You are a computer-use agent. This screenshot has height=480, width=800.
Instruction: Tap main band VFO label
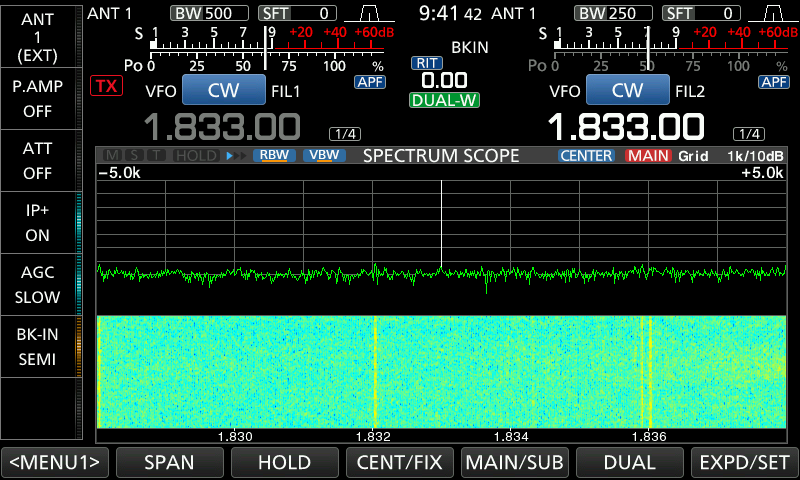(x=161, y=91)
